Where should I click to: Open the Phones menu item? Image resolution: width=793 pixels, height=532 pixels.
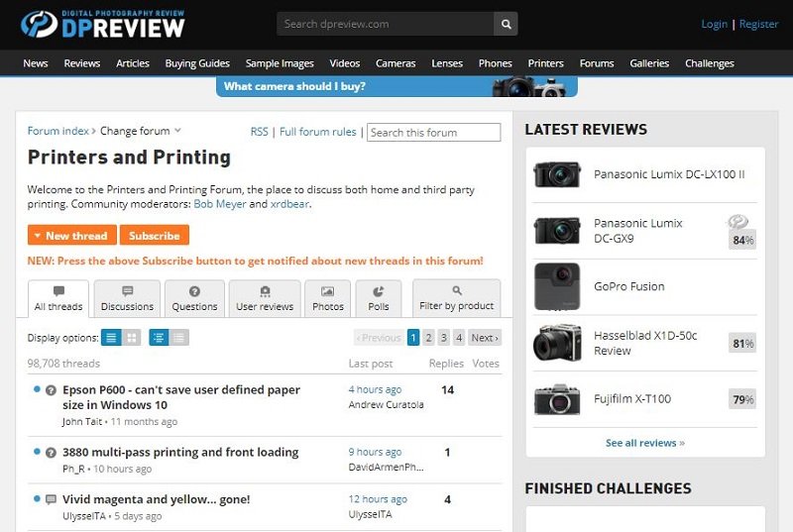[x=495, y=63]
